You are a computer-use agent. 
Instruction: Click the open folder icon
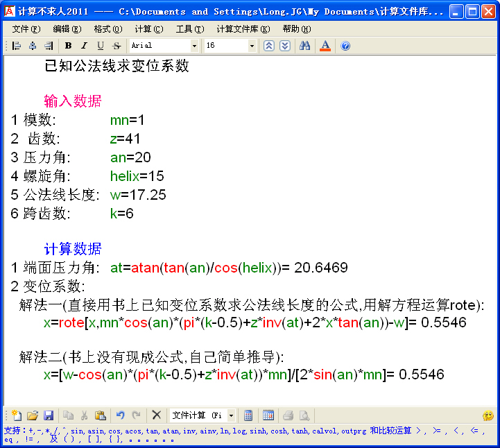32,415
